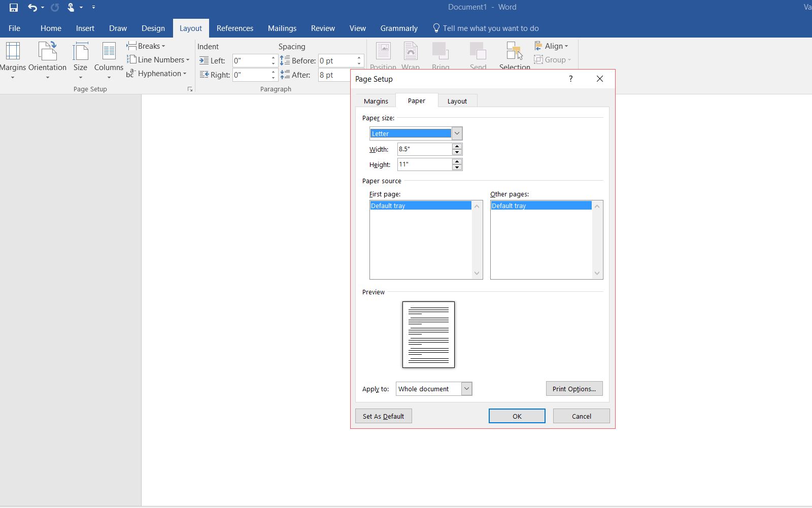The width and height of the screenshot is (812, 508).
Task: Open the Breaks menu
Action: click(x=146, y=46)
